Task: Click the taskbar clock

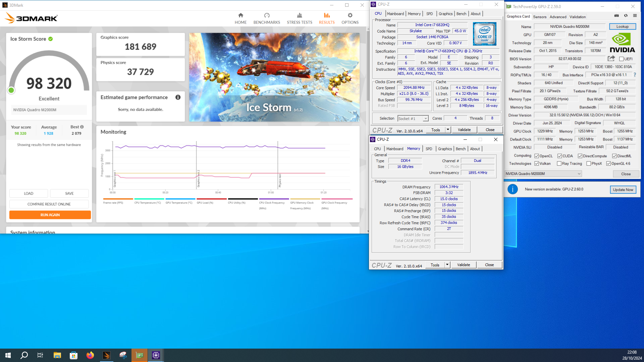Action: 632,355
